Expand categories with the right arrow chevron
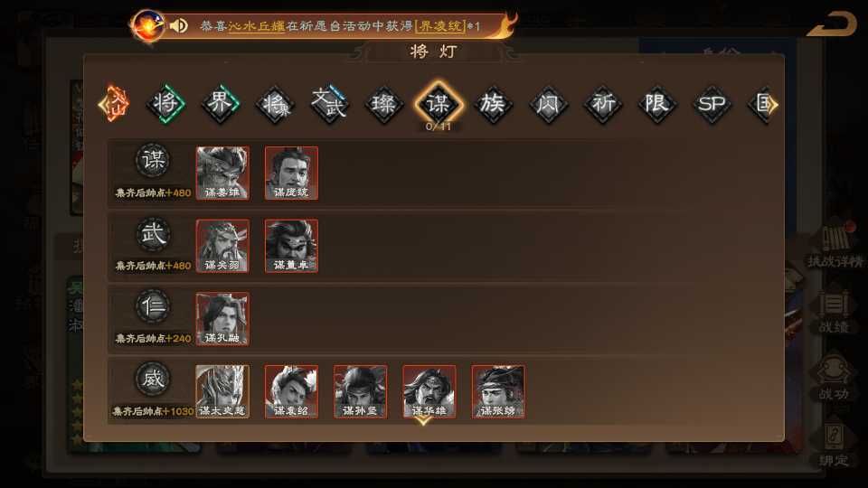868x488 pixels. click(x=773, y=105)
